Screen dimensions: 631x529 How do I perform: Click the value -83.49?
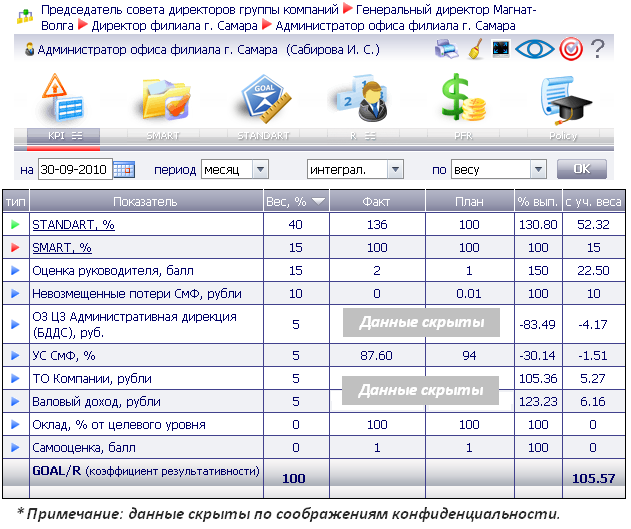(538, 324)
